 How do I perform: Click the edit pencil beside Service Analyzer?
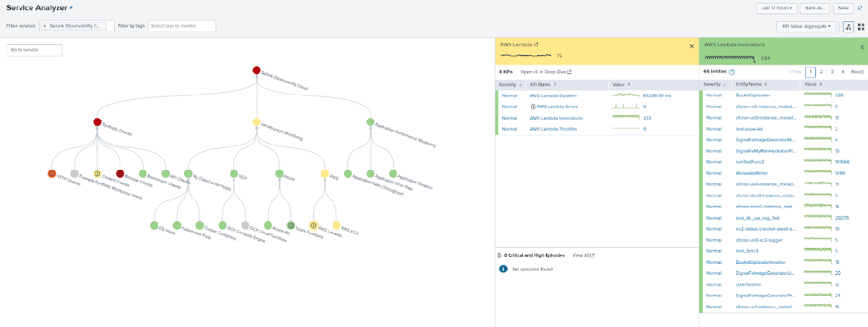(72, 7)
